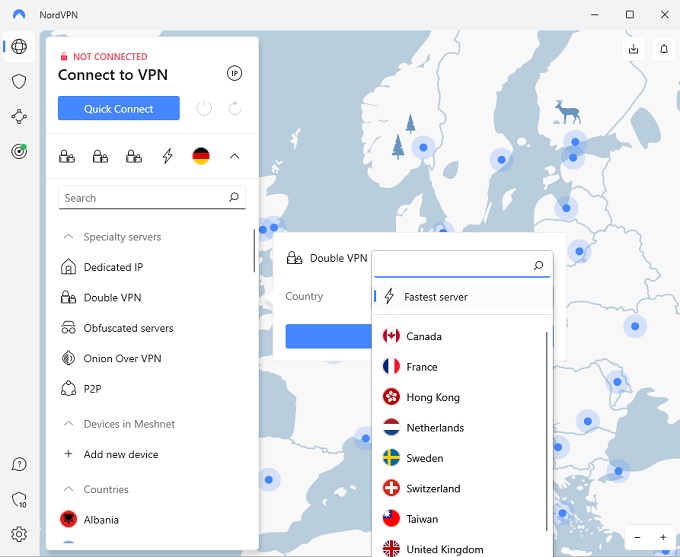Choose Netherlands in country dropdown
680x557 pixels.
[460, 427]
